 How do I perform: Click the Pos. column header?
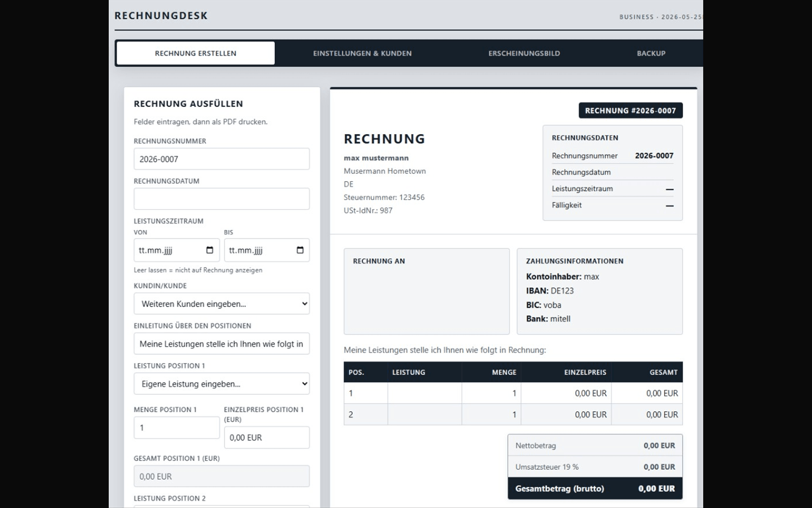[x=365, y=372]
